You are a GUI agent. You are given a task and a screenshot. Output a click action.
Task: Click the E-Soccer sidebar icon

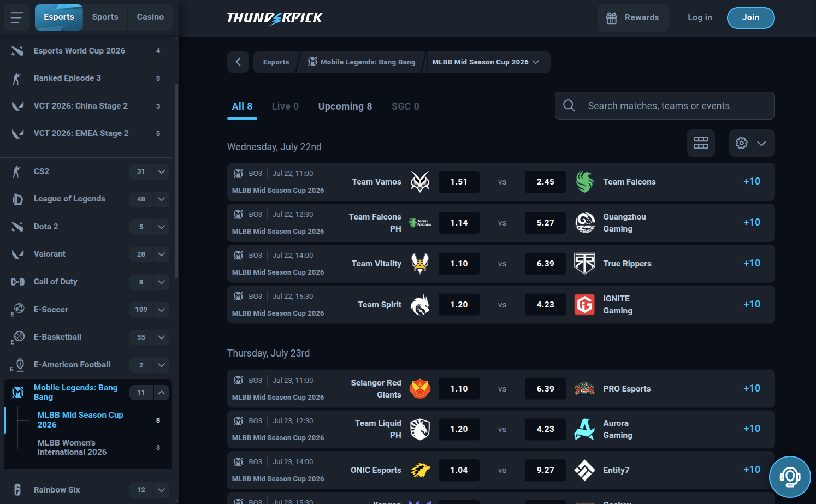[x=17, y=310]
